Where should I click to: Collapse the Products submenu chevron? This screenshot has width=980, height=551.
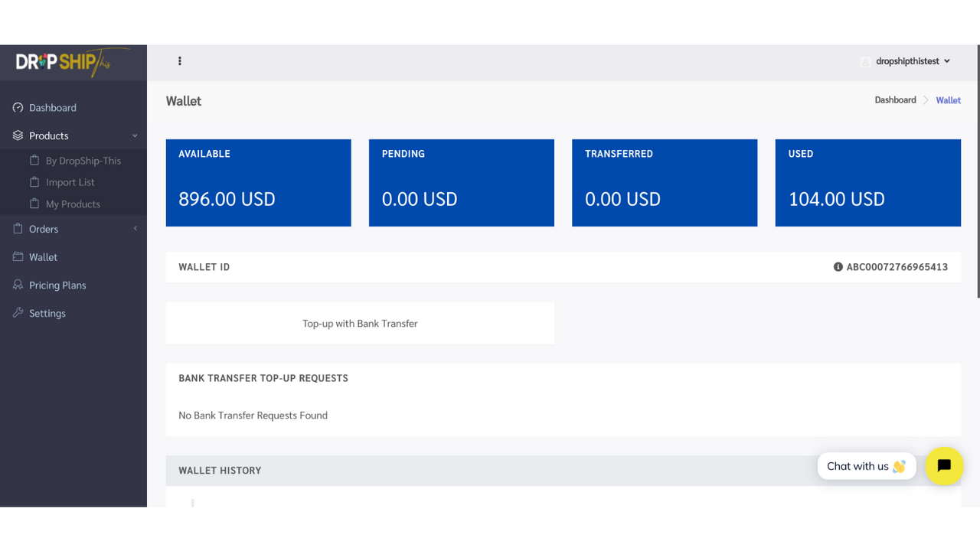click(136, 135)
